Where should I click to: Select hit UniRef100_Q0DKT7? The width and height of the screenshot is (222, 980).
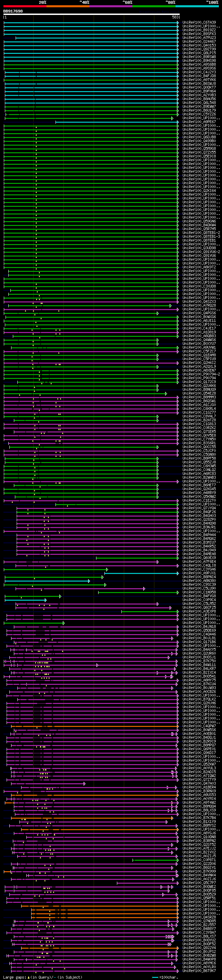coord(199,87)
